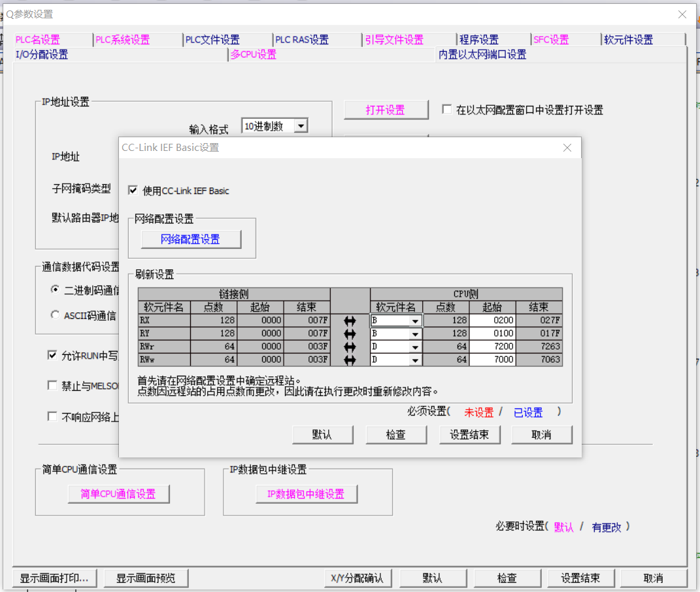Uncheck 使用CC-Link IEF Basic checkbox

pos(133,191)
